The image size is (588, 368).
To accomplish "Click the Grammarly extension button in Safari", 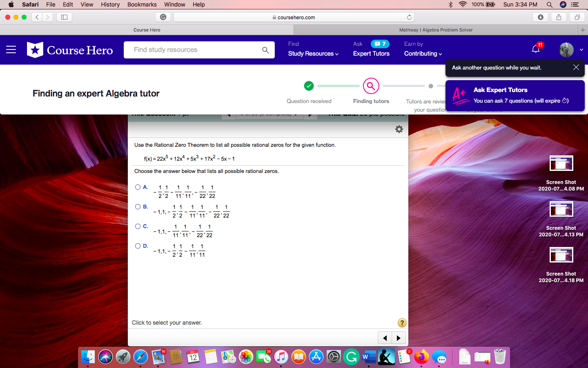I will tap(163, 17).
